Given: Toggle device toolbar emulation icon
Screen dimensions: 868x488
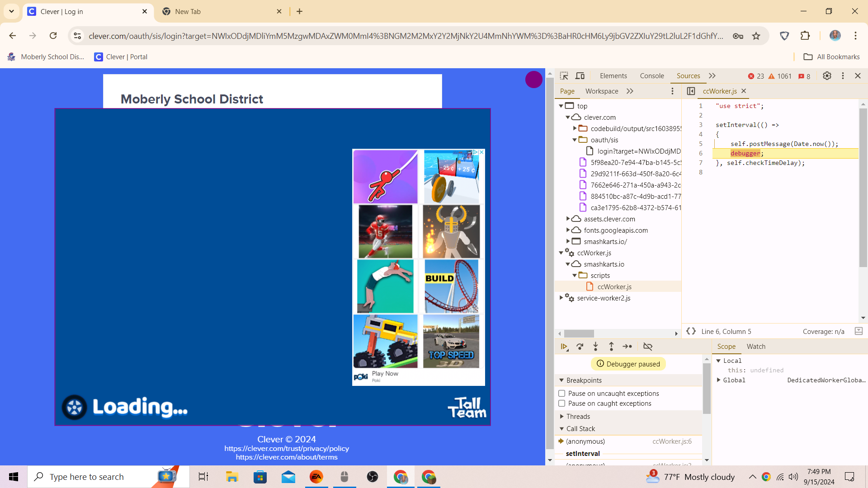Looking at the screenshot, I should pos(580,76).
